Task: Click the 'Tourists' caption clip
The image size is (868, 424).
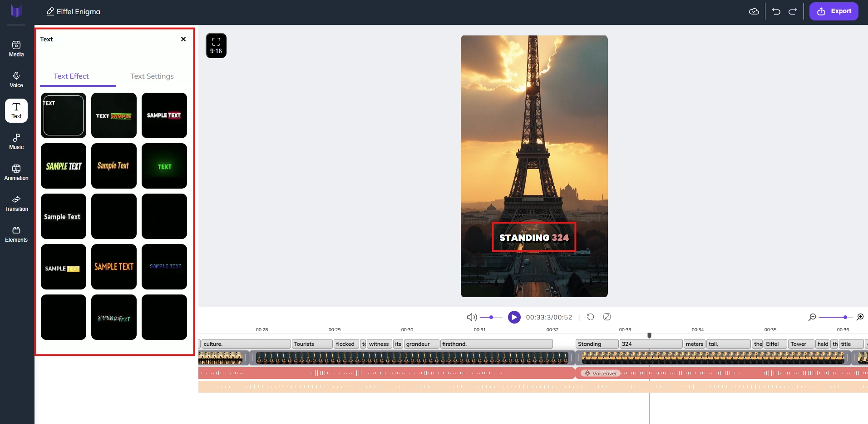Action: tap(312, 344)
